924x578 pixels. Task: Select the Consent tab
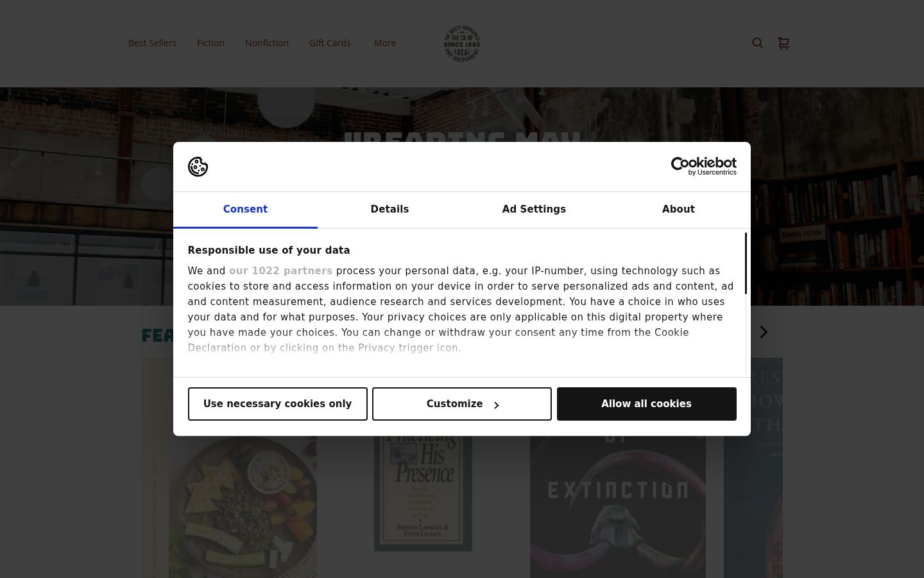(x=245, y=209)
